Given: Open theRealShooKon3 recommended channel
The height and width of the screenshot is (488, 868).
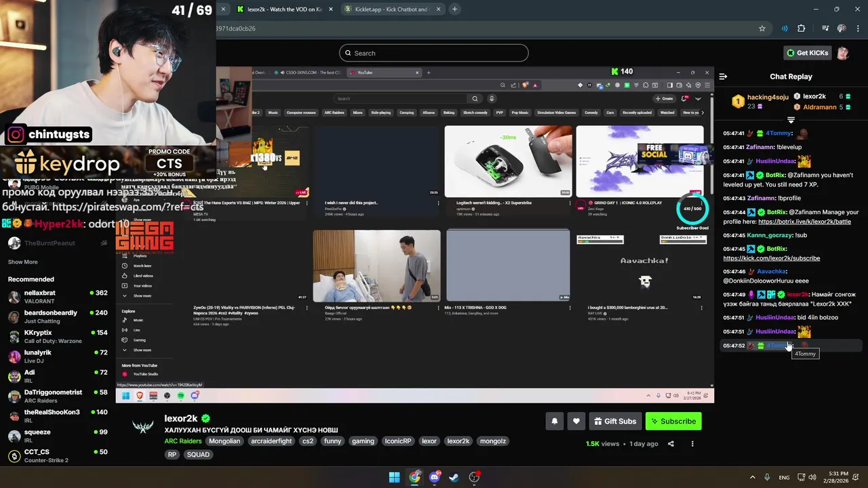Looking at the screenshot, I should (58, 416).
